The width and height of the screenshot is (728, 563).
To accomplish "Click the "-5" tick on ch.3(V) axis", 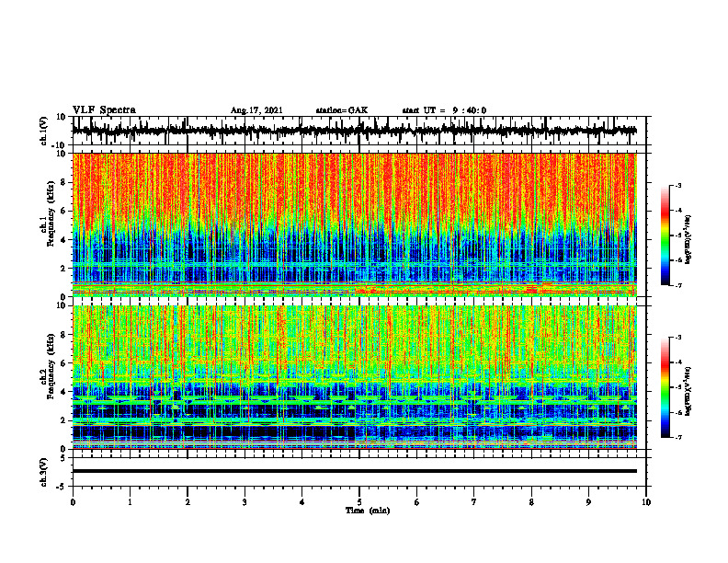I will coord(63,487).
